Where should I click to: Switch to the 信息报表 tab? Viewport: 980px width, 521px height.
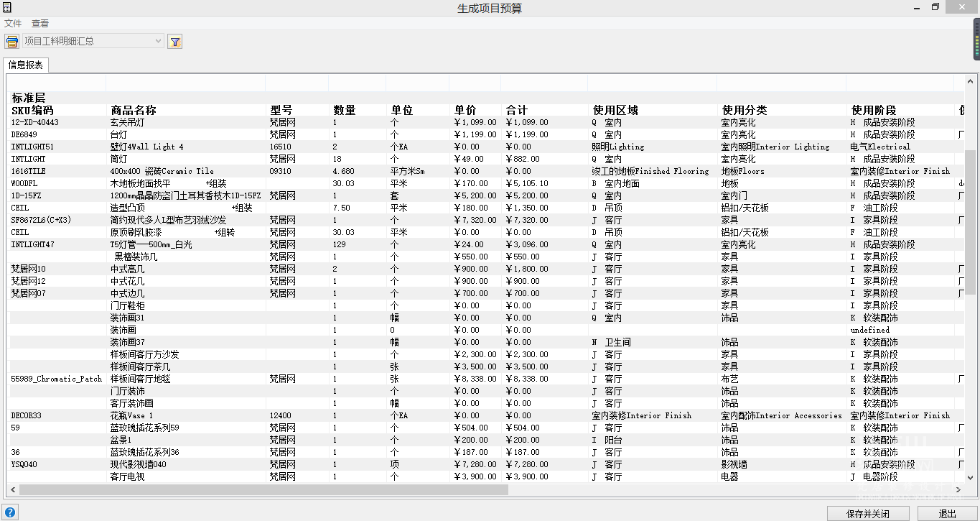pos(26,65)
